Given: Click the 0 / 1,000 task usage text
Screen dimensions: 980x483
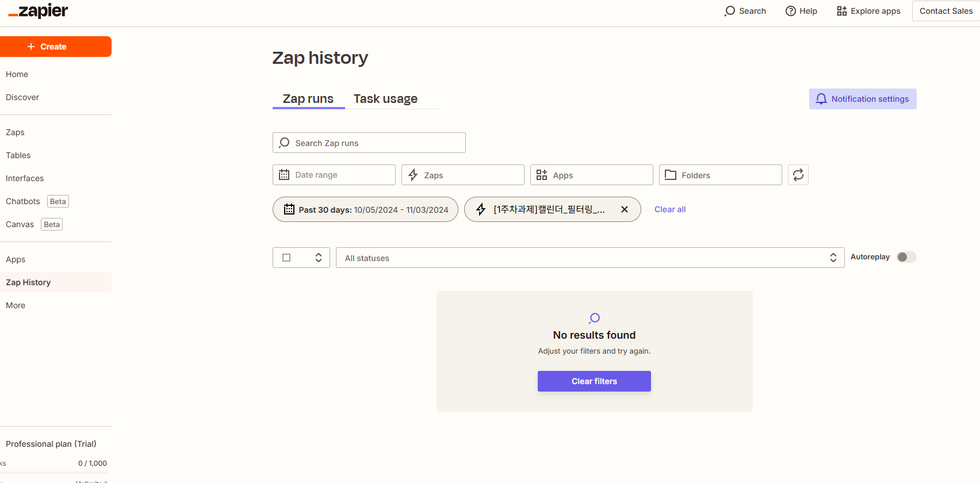Looking at the screenshot, I should pyautogui.click(x=93, y=463).
